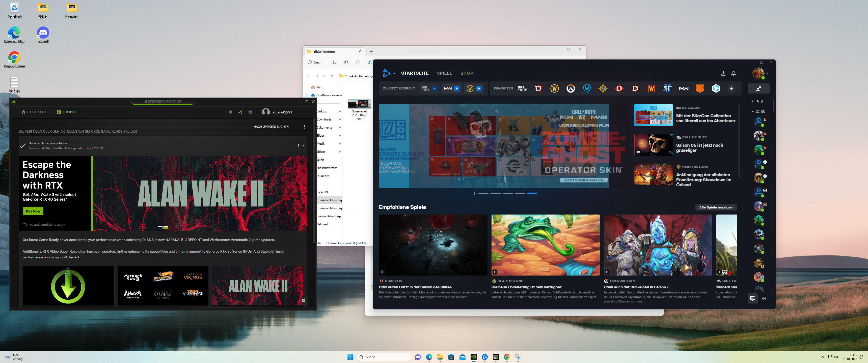This screenshot has width=868, height=363.
Task: Click the Hearthstone favorite icon
Action: [x=603, y=88]
